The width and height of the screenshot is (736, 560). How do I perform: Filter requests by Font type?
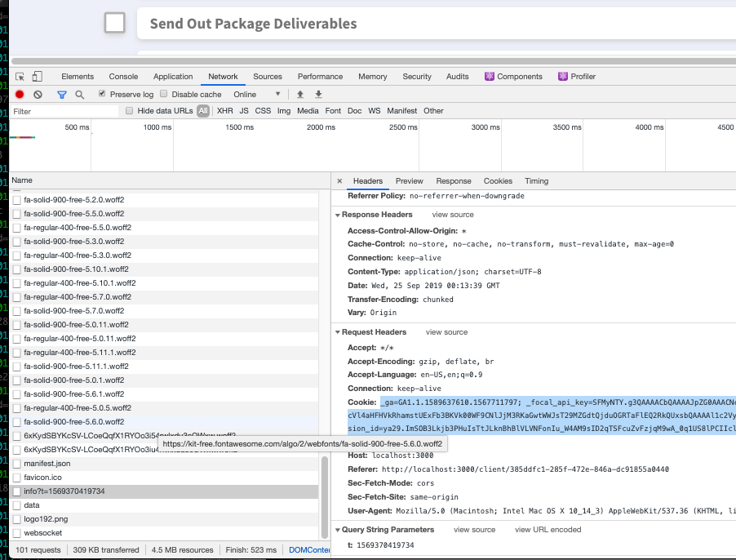pos(333,111)
